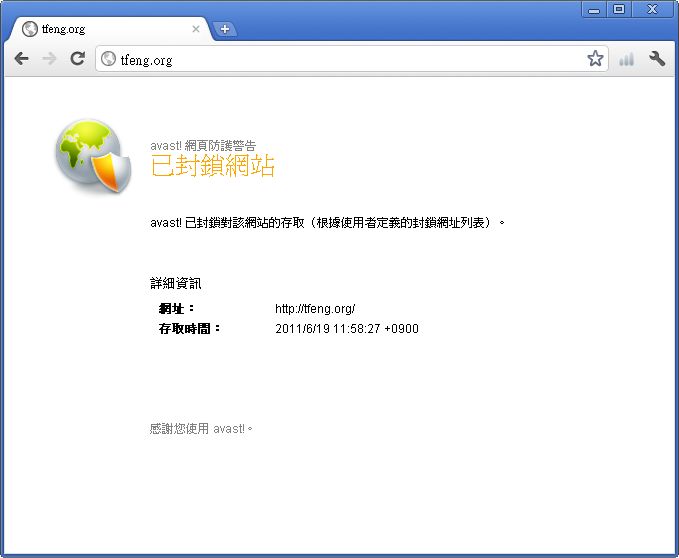The width and height of the screenshot is (679, 558).
Task: Open the wrench settings menu
Action: [x=657, y=58]
